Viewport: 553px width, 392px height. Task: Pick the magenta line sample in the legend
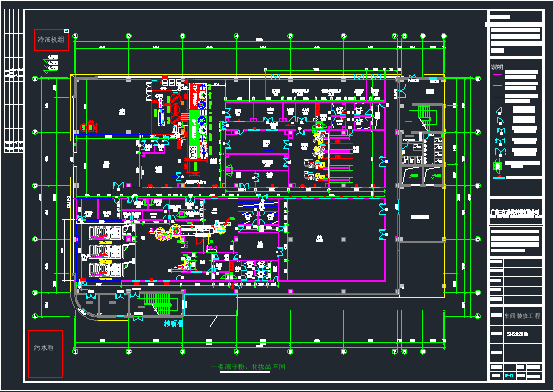click(x=498, y=75)
